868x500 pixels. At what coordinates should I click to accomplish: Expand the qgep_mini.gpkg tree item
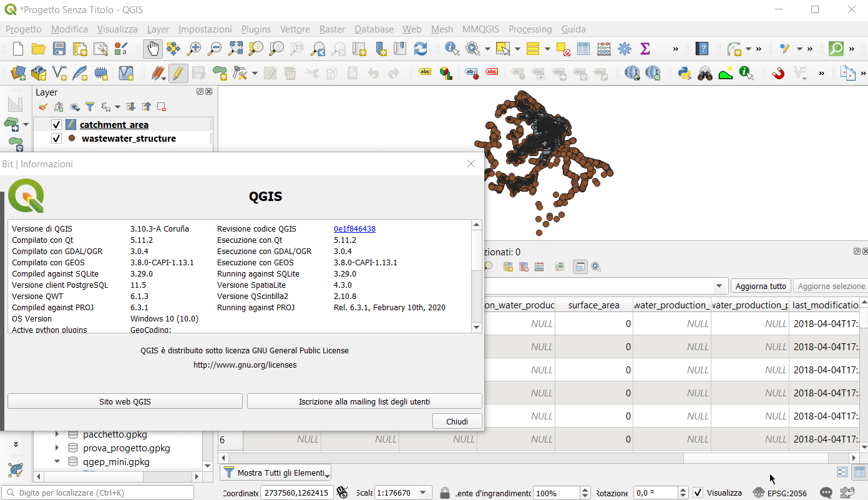click(57, 461)
